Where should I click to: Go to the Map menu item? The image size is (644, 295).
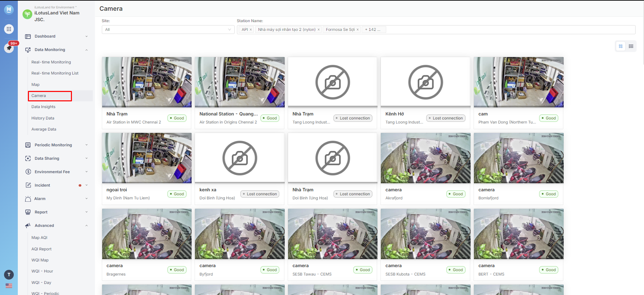coord(35,85)
